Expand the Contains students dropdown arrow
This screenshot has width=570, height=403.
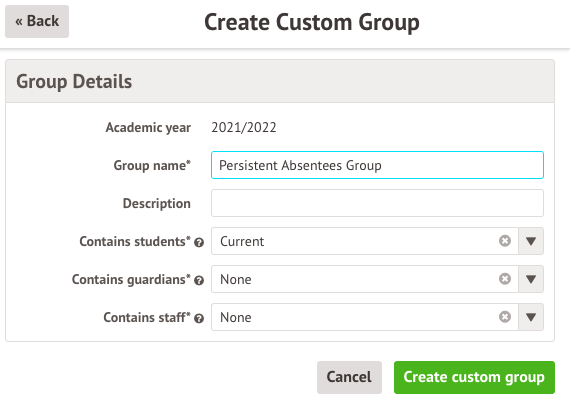pos(531,241)
